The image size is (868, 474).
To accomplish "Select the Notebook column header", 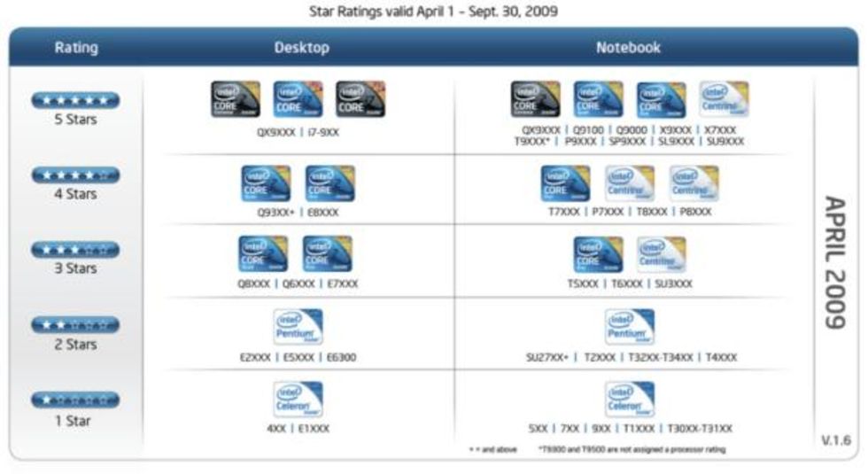I will (x=628, y=48).
